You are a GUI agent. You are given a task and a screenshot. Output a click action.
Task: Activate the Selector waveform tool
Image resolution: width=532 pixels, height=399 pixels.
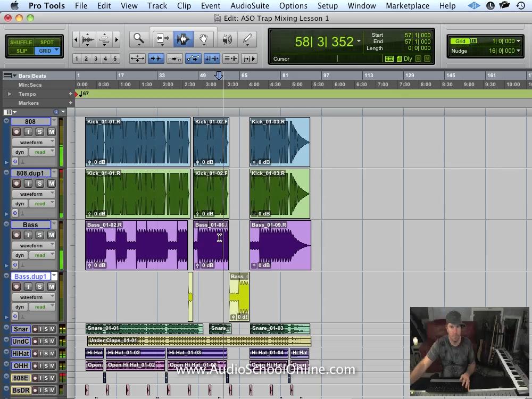pyautogui.click(x=183, y=39)
